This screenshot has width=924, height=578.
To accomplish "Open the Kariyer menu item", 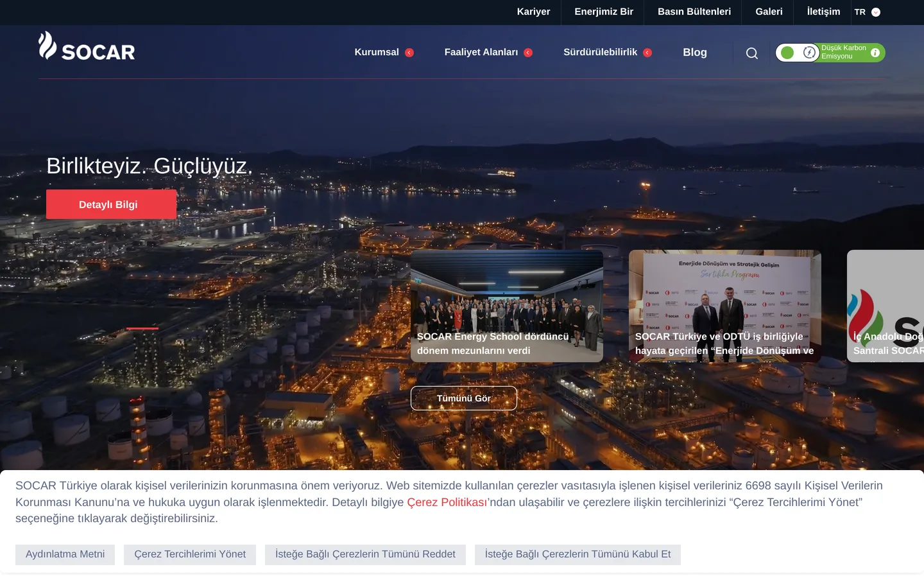I will [534, 12].
